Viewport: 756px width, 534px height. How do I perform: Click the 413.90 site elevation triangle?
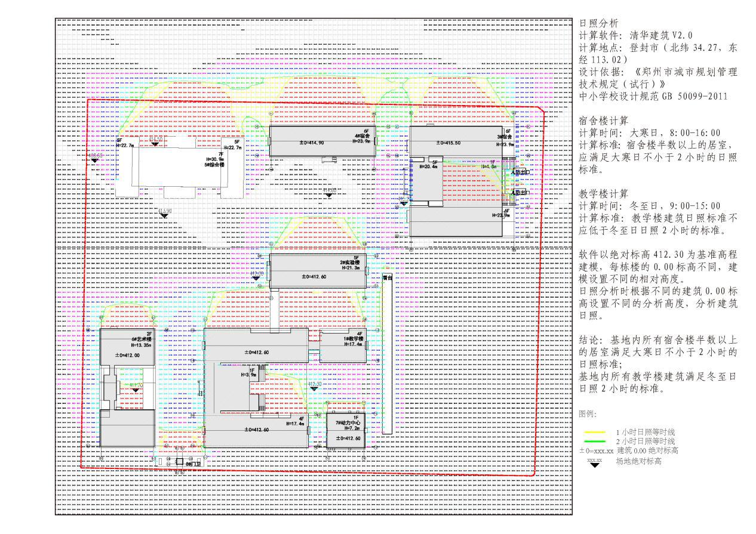point(164,215)
